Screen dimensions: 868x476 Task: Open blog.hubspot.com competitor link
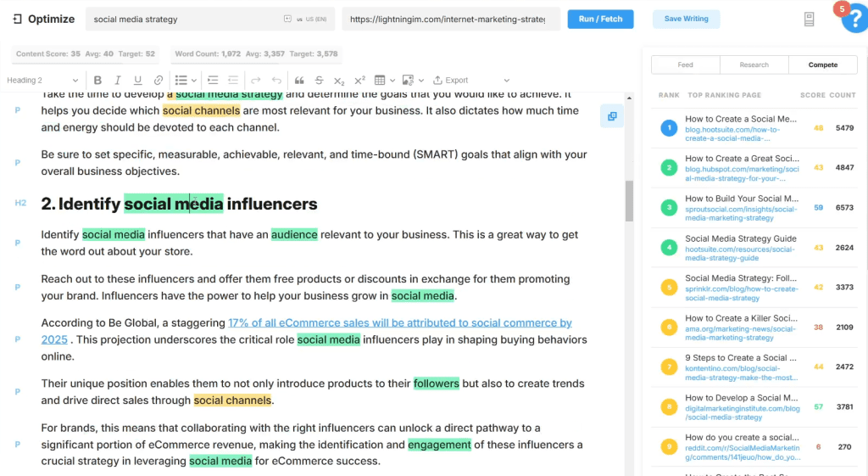pyautogui.click(x=742, y=173)
